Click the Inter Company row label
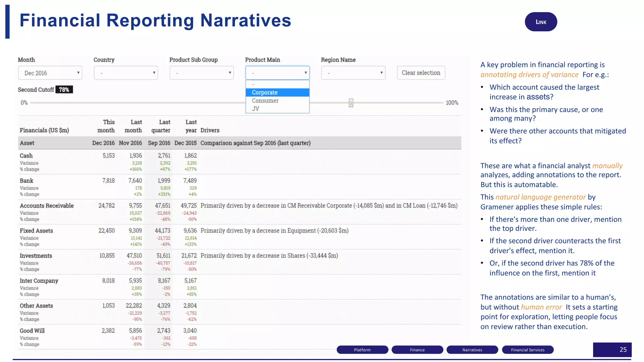The image size is (644, 362). coord(39,281)
